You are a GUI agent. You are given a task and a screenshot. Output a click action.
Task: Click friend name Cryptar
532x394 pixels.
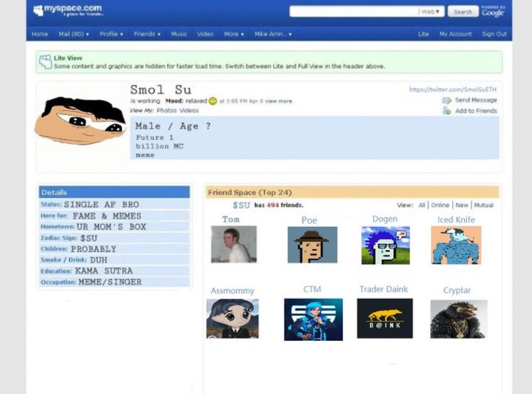tap(457, 290)
